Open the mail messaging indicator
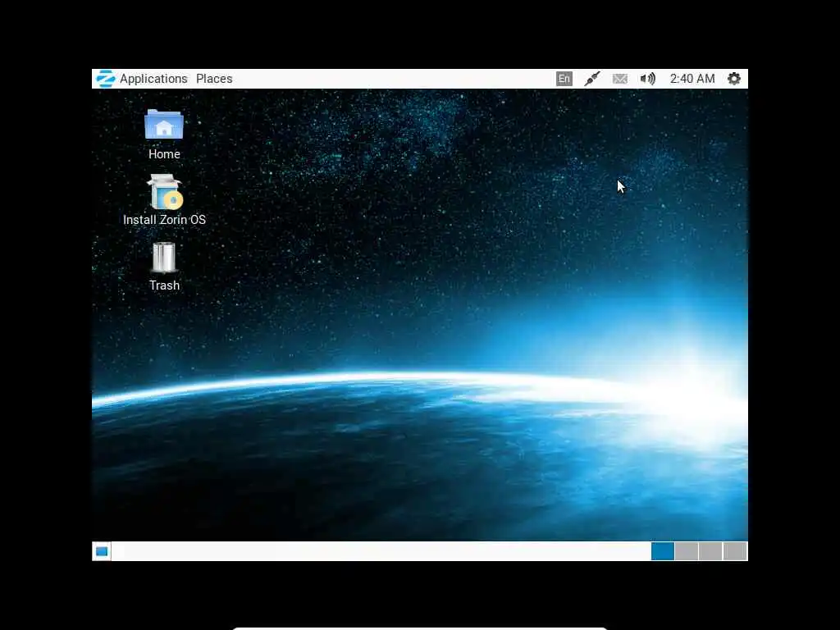840x630 pixels. point(620,79)
